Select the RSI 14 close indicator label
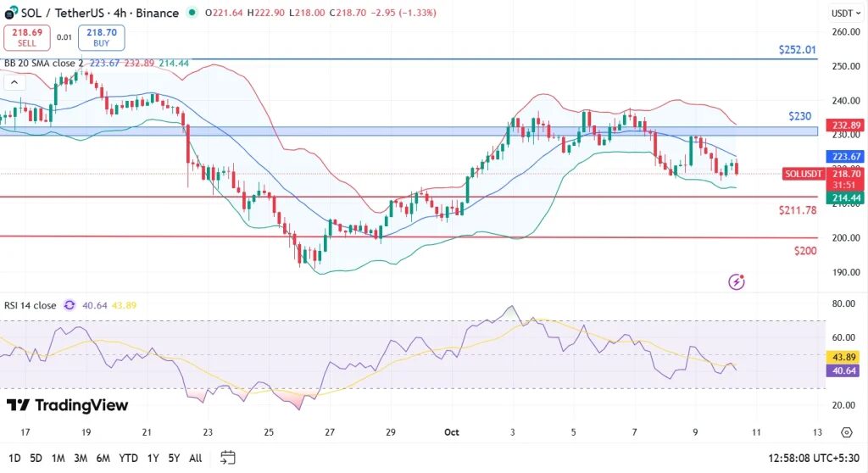Viewport: 868px width, 473px height. pos(31,305)
